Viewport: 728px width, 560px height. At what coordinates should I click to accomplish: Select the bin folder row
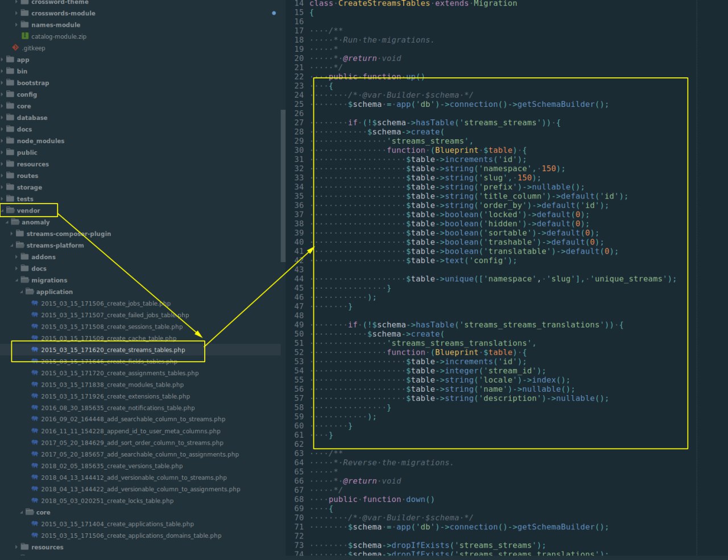pos(140,71)
